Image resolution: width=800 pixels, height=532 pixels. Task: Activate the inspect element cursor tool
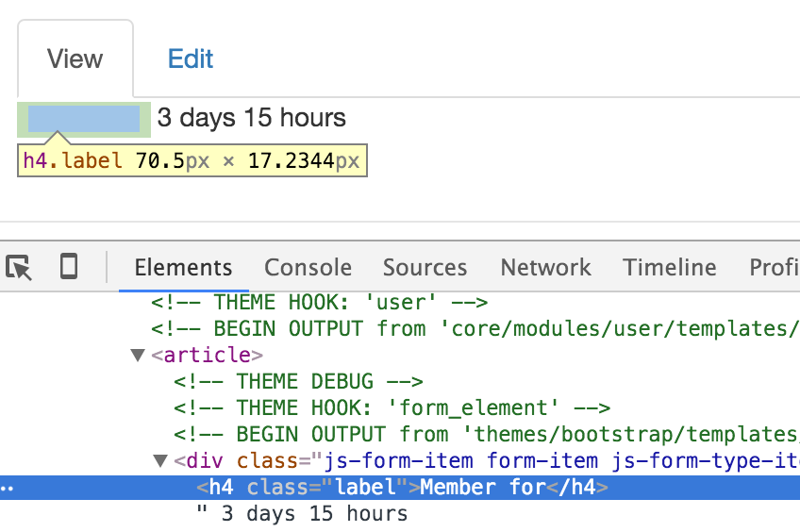click(20, 268)
